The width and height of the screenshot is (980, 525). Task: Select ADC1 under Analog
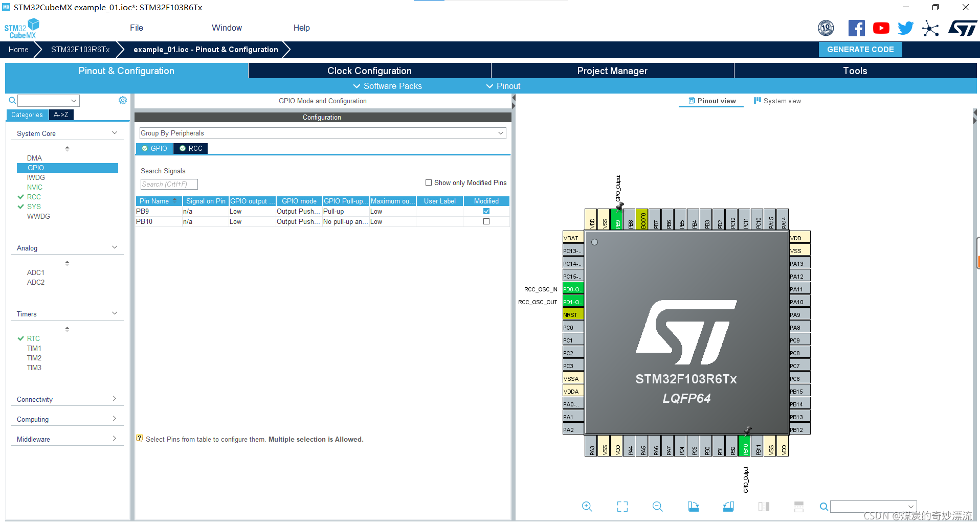36,272
